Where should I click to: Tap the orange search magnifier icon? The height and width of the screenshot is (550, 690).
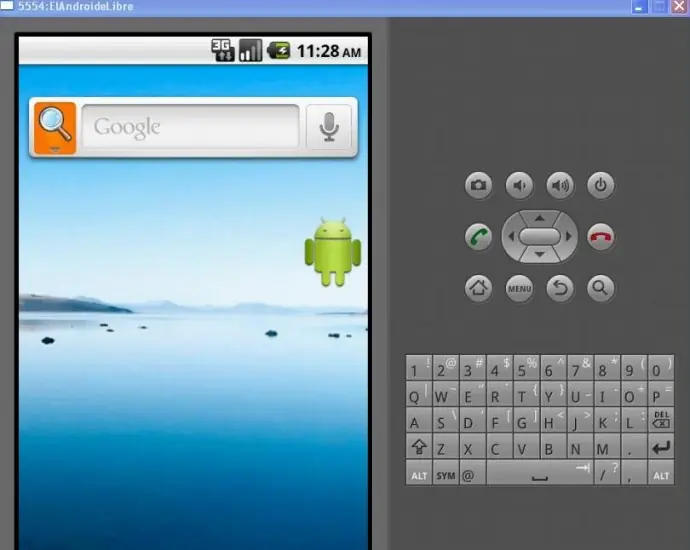[x=55, y=128]
